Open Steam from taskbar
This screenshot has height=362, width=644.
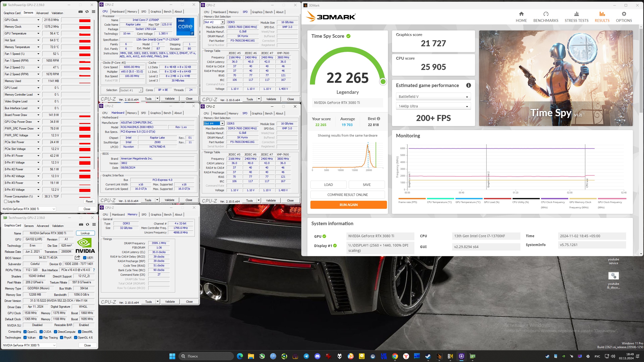[428, 356]
